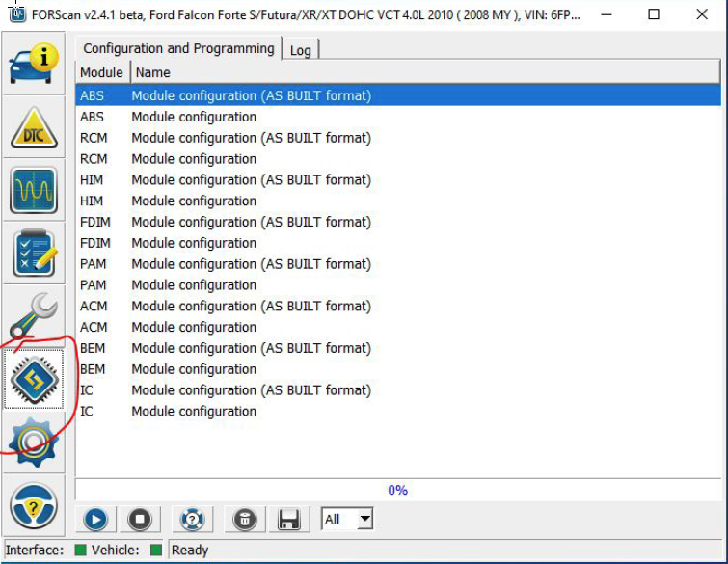Select ABS Module configuration (AS BUILT format)
The height and width of the screenshot is (564, 728).
[398, 95]
